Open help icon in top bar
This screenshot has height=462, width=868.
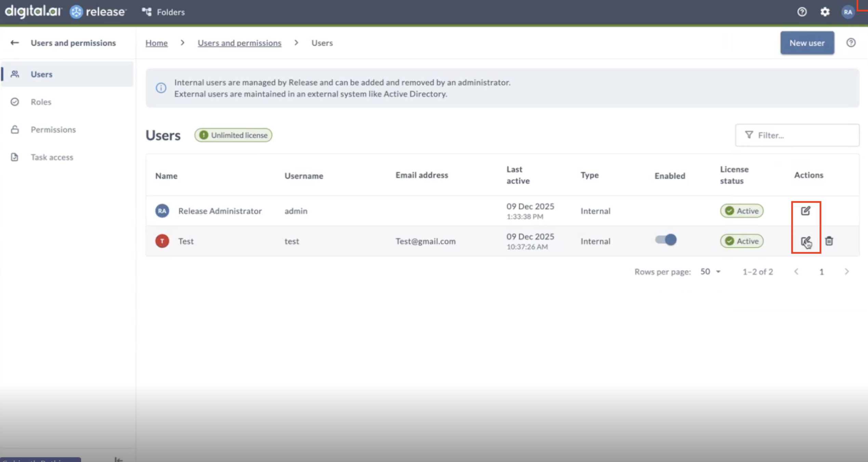tap(802, 12)
